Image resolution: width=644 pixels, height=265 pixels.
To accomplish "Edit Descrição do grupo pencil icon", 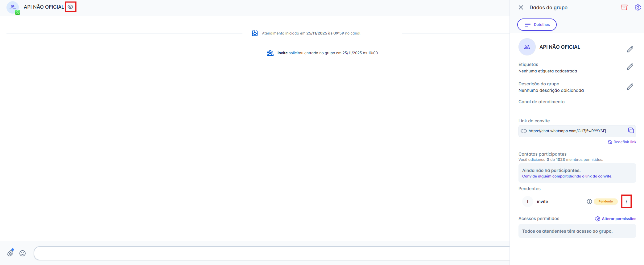I will 630,87.
